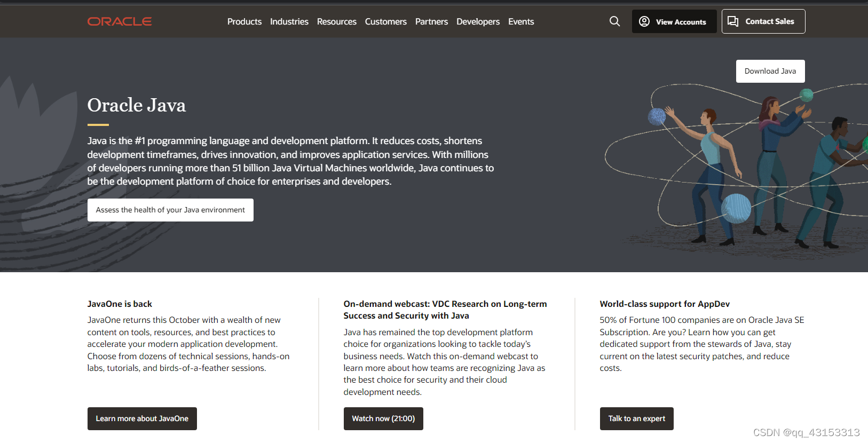Open the Developers menu

pos(478,21)
